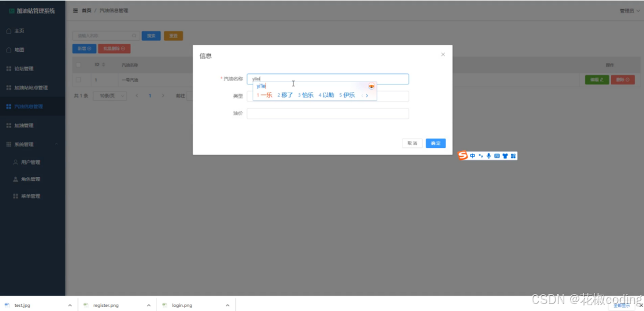Screen dimensions: 644x311
Task: Click the register.png file icon in download bar
Action: point(86,305)
